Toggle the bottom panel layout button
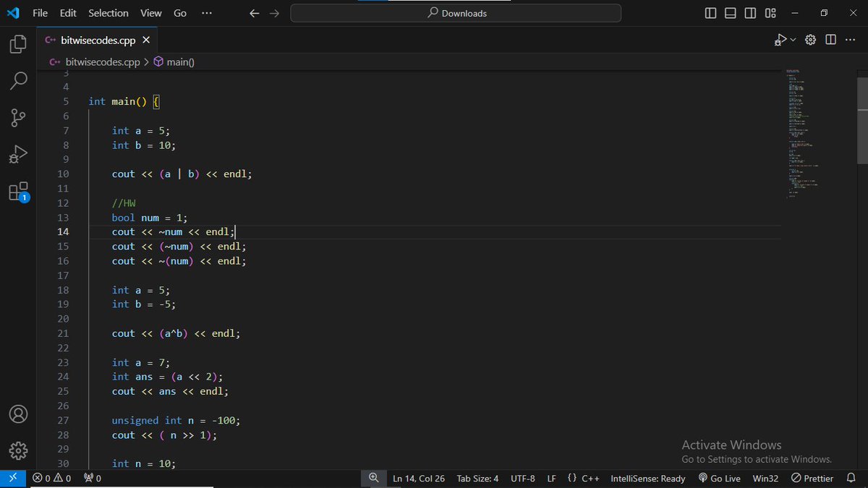 (x=731, y=13)
